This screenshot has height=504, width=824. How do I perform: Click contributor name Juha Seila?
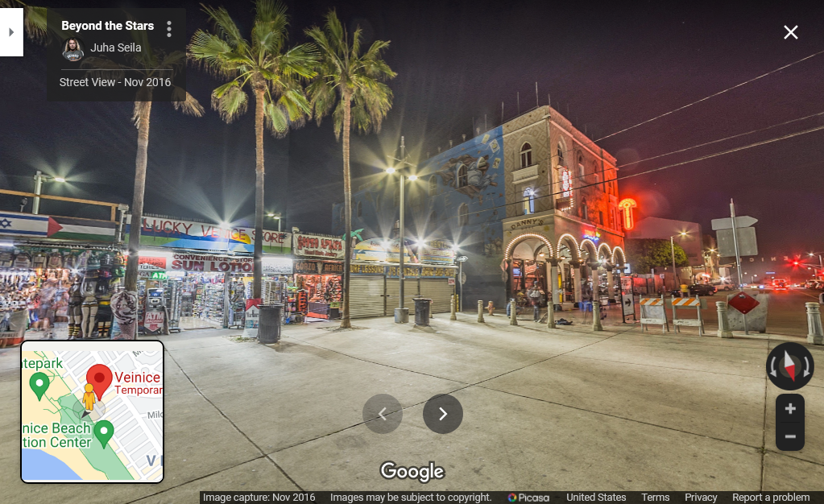[x=116, y=48]
